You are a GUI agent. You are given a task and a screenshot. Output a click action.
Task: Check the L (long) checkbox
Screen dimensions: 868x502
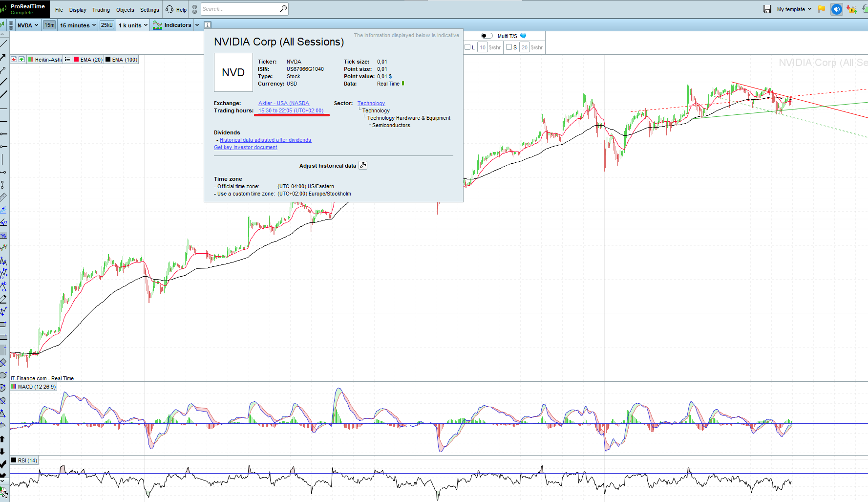point(467,47)
